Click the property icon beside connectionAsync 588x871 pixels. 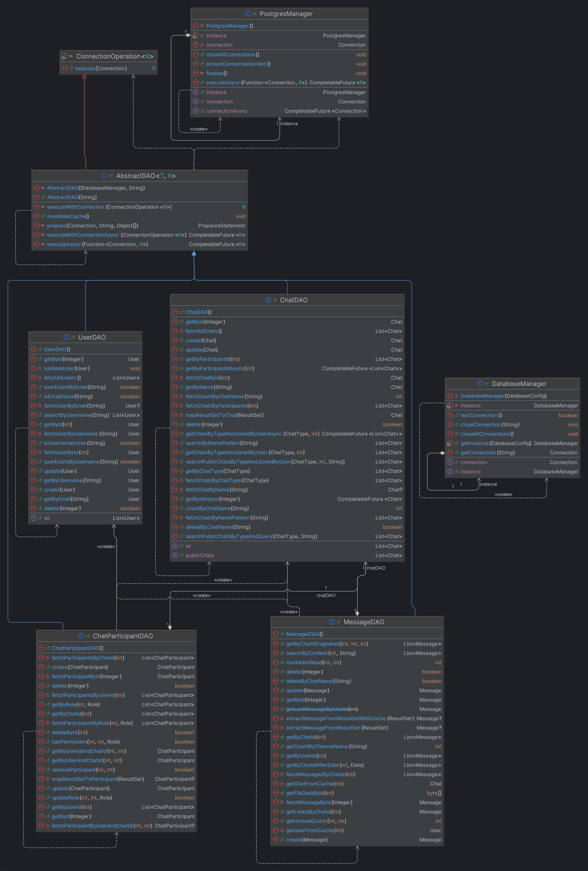[x=196, y=111]
